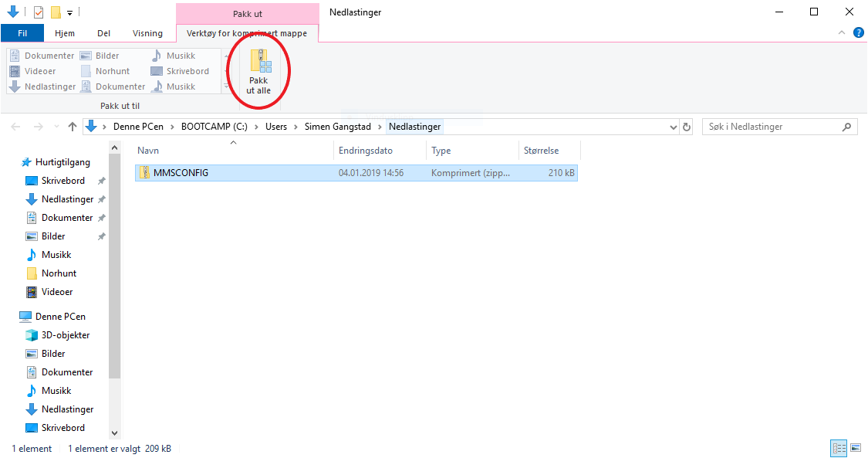
Task: Switch to details view via status bar icon
Action: tap(839, 448)
